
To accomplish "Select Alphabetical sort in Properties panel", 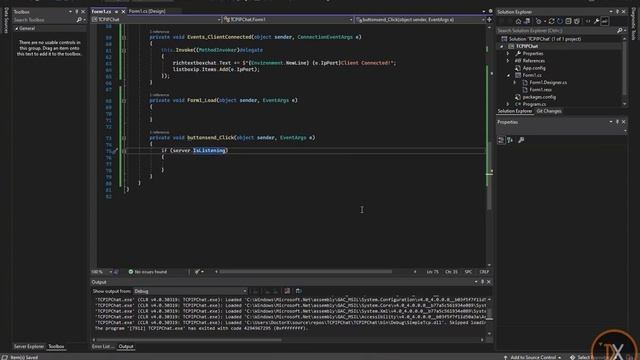I will [510, 140].
